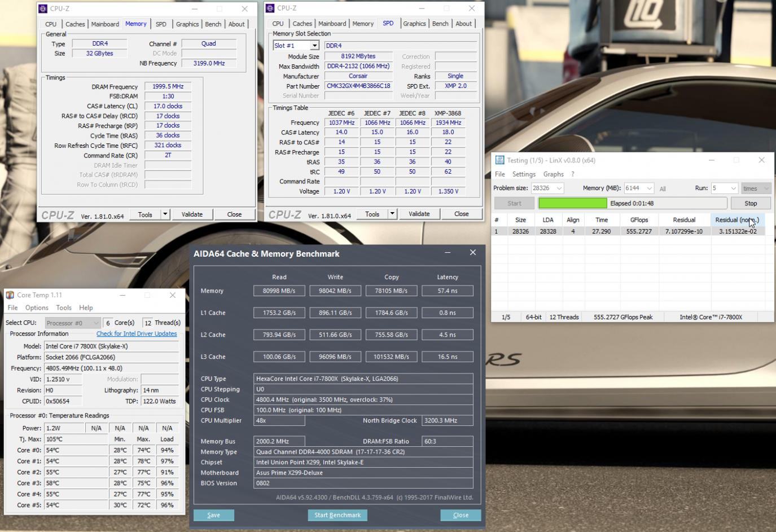Click the green LinX progress bar
Viewport: 776px width, 532px height.
(x=572, y=203)
